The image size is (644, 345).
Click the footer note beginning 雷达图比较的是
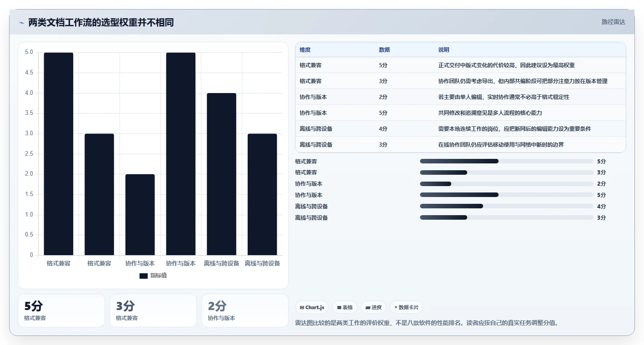[426, 323]
